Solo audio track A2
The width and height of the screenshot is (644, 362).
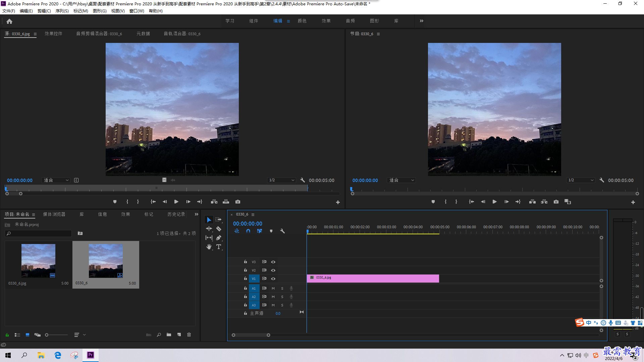coord(282,297)
